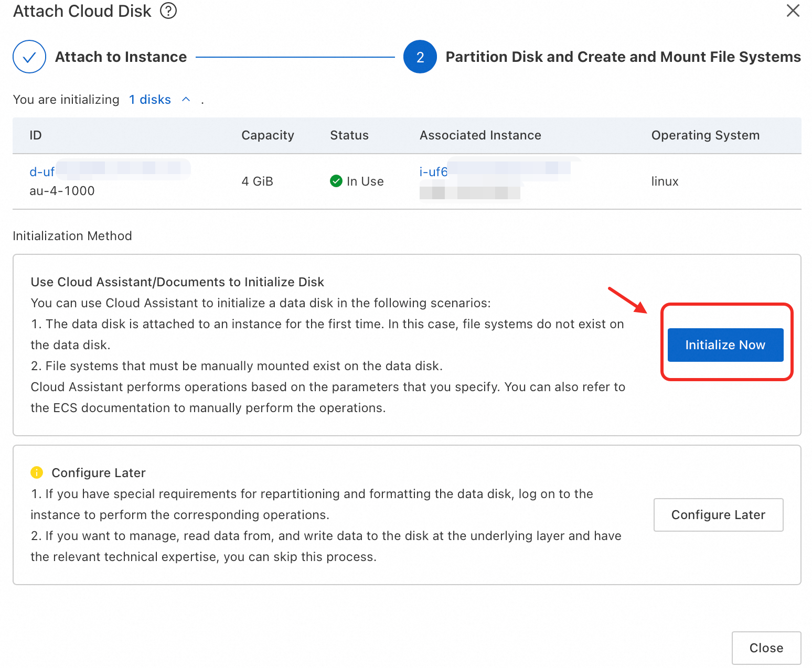Collapse the 1 disks list chevron
This screenshot has height=668, width=812.
(x=186, y=99)
